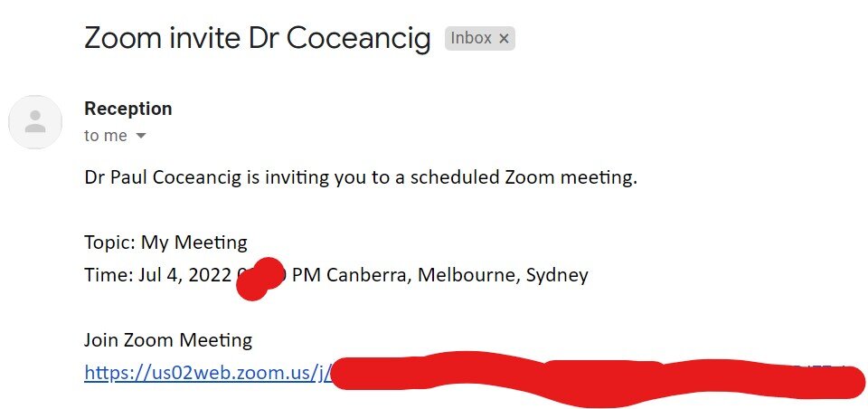Click the subject 'Zoom invite Dr Coceancig'

tap(258, 38)
